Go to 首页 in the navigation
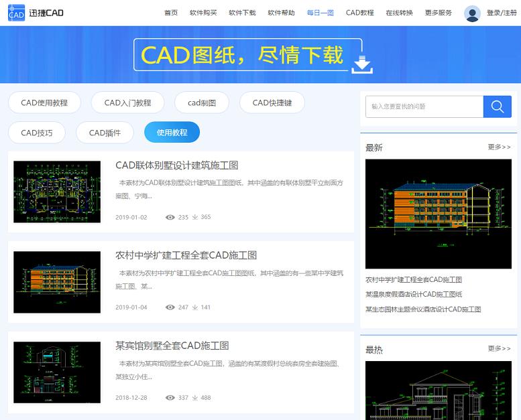 pyautogui.click(x=171, y=13)
